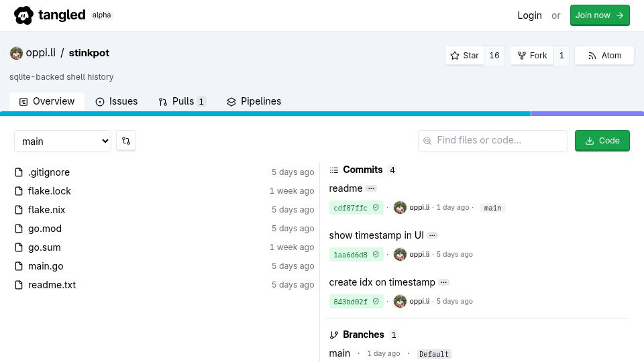Screen dimensions: 644x362
Task: Click verified shield on commit 843bd02f
Action: 376,301
